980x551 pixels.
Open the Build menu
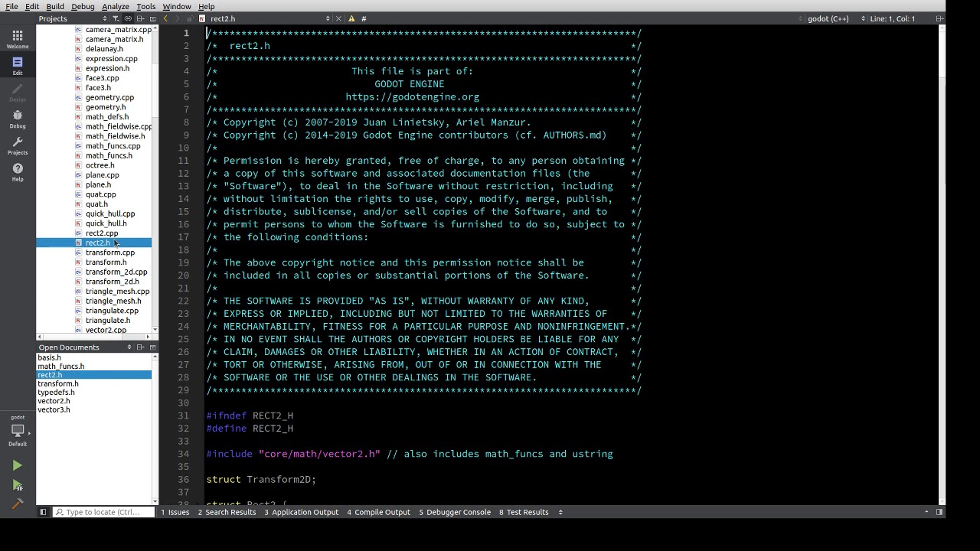pos(55,6)
